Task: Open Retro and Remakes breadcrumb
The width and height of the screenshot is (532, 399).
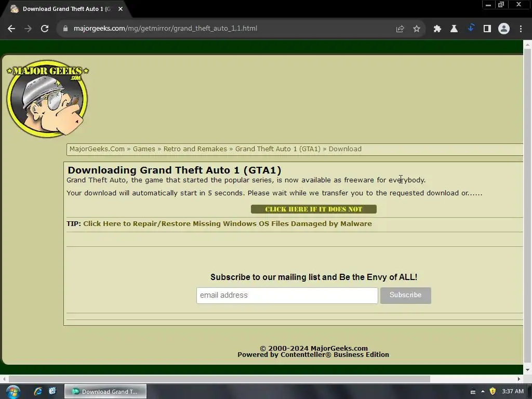Action: click(x=195, y=149)
